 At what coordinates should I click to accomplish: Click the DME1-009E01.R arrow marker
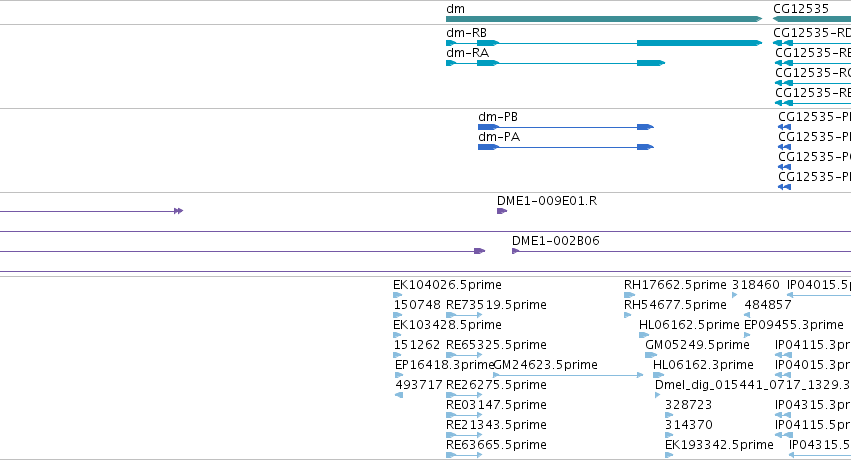[x=502, y=211]
